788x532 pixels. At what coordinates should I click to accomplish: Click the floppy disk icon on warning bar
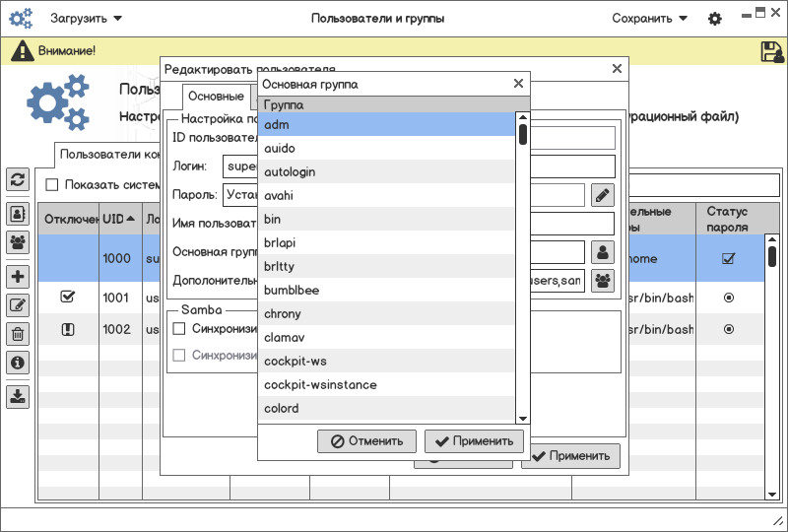(771, 51)
